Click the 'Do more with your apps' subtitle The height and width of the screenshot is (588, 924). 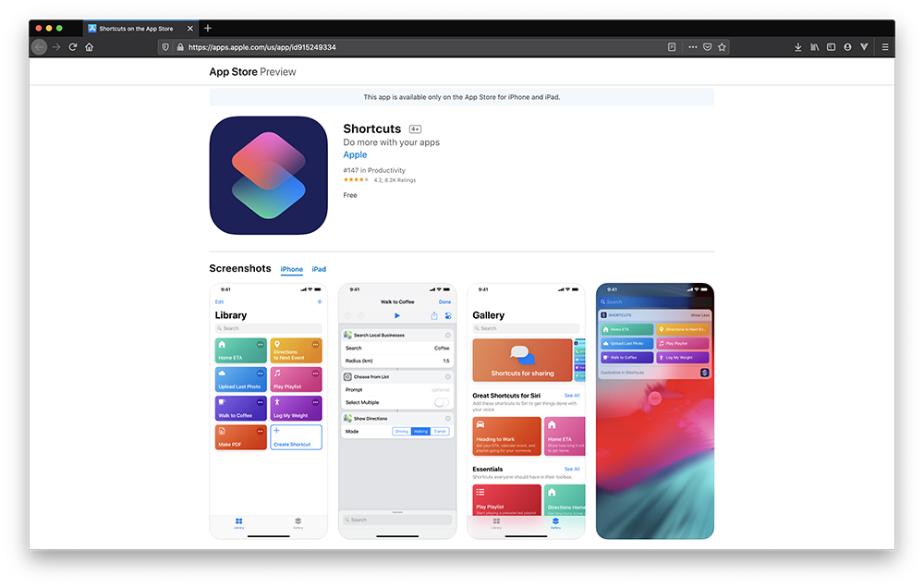391,142
